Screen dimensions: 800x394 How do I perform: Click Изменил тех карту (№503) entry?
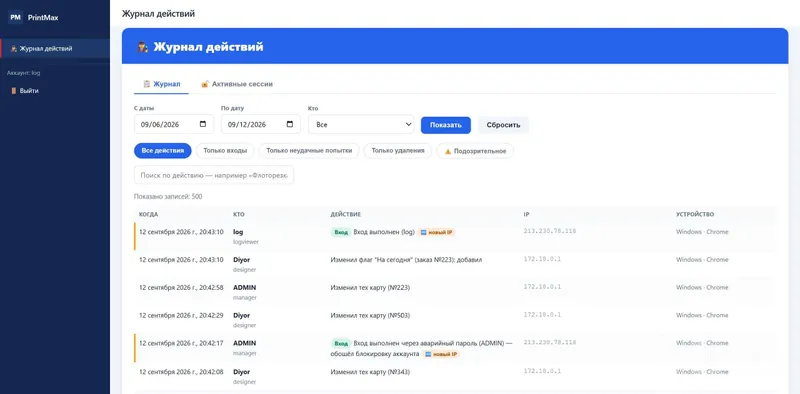tap(370, 315)
